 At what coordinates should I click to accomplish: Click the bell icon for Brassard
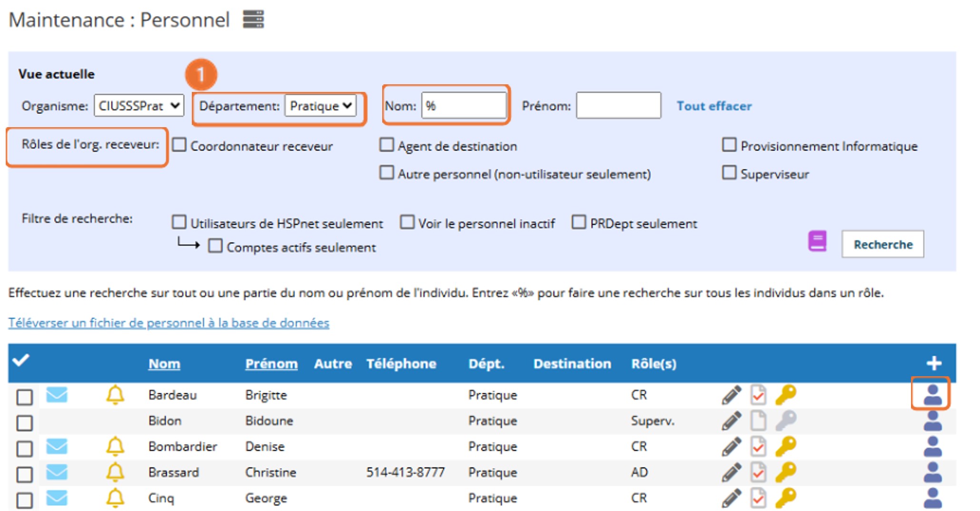(x=115, y=472)
